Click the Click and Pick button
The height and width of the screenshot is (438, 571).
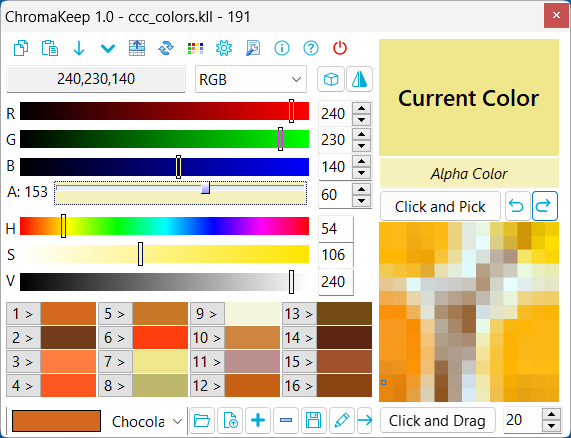[x=440, y=206]
